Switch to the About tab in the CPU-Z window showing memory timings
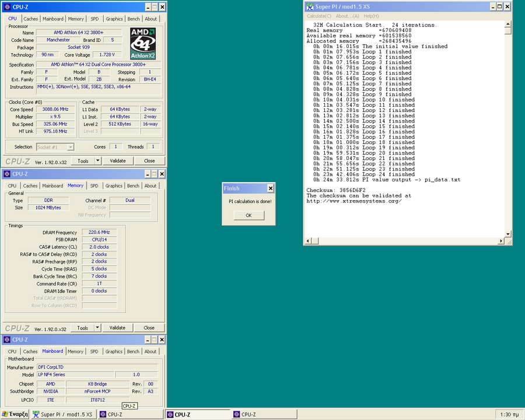Image resolution: width=525 pixels, height=420 pixels. 150,186
